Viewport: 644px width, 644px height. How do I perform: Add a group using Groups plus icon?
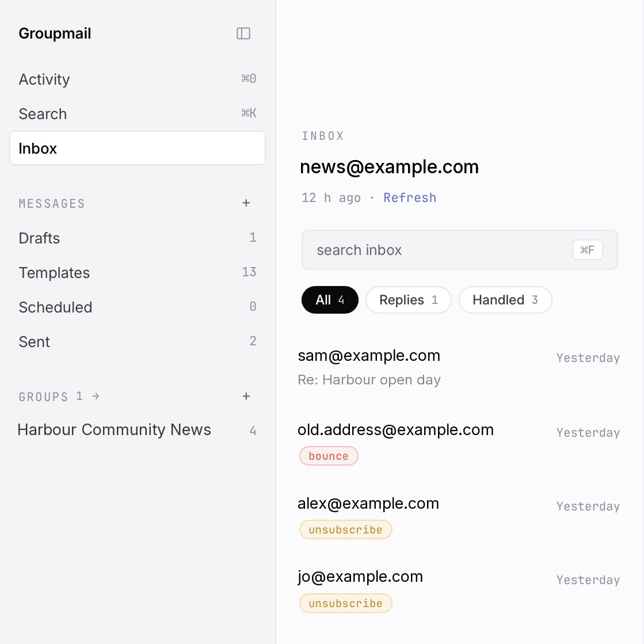point(246,397)
